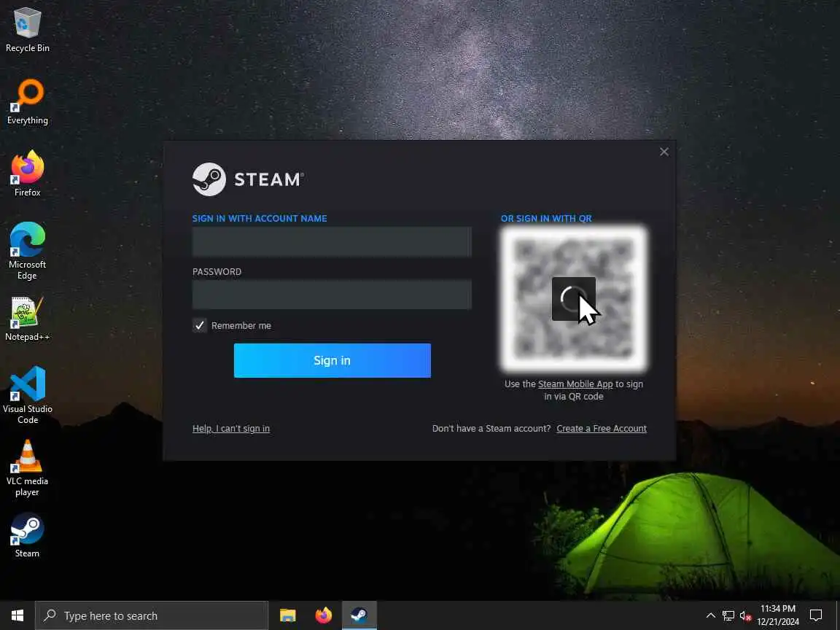Screen dimensions: 840x630
Task: Click the Create a Free Account link
Action: 602,429
